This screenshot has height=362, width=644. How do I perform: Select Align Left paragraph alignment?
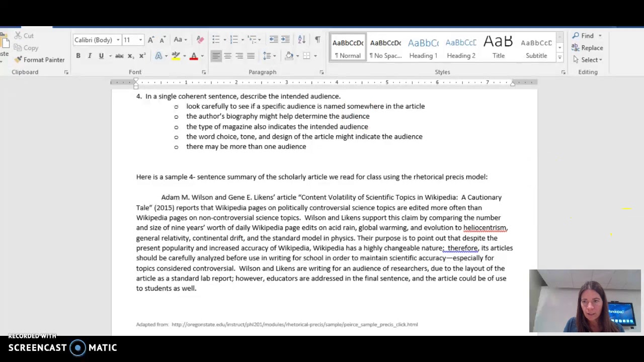click(x=216, y=56)
